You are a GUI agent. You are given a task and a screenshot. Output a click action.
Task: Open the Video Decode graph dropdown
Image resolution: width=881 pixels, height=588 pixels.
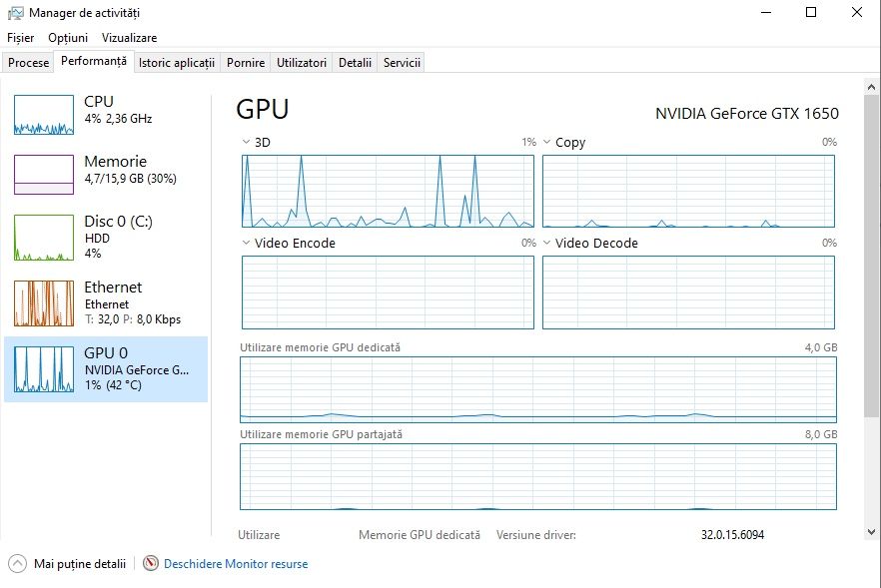[547, 243]
